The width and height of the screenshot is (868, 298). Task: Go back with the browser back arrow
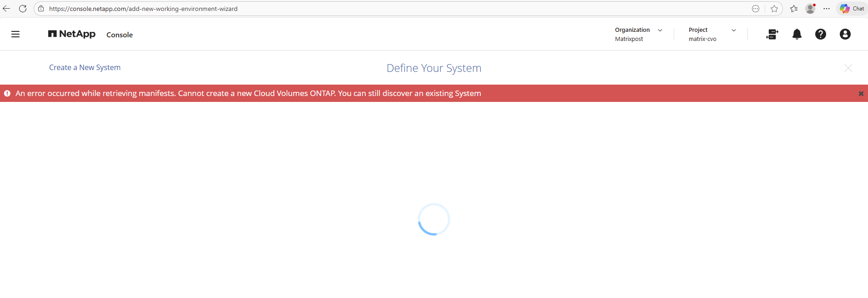(x=6, y=9)
